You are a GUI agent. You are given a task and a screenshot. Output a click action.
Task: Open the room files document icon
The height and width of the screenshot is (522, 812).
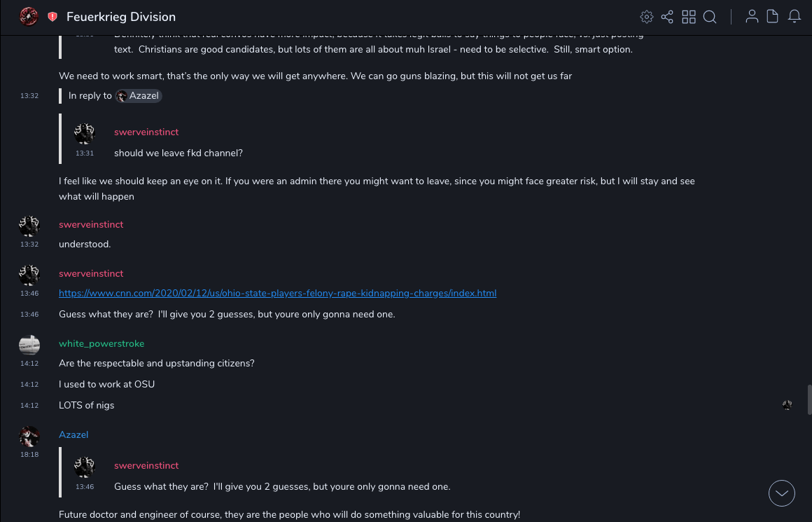click(x=773, y=17)
